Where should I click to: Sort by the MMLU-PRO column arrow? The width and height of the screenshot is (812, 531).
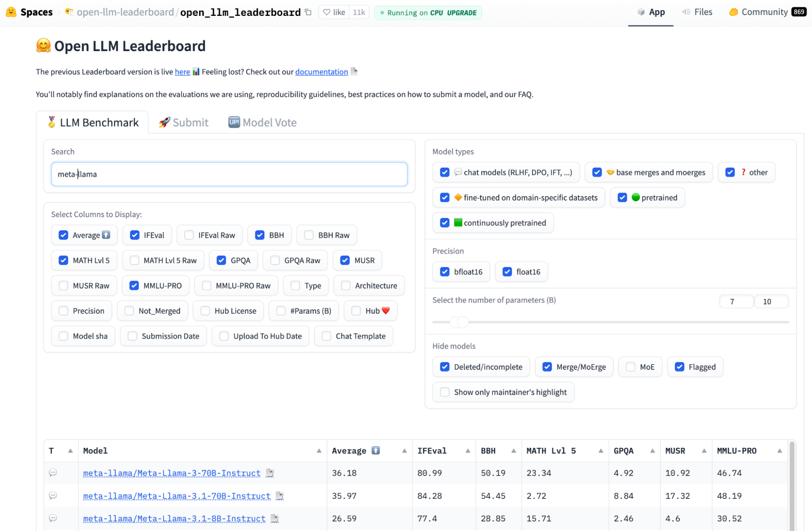point(780,451)
